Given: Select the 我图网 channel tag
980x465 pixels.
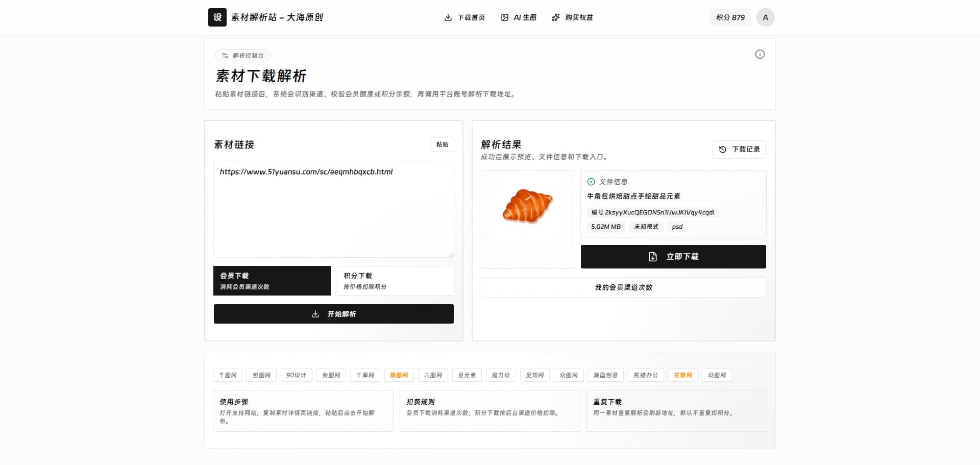Looking at the screenshot, I should [x=331, y=375].
